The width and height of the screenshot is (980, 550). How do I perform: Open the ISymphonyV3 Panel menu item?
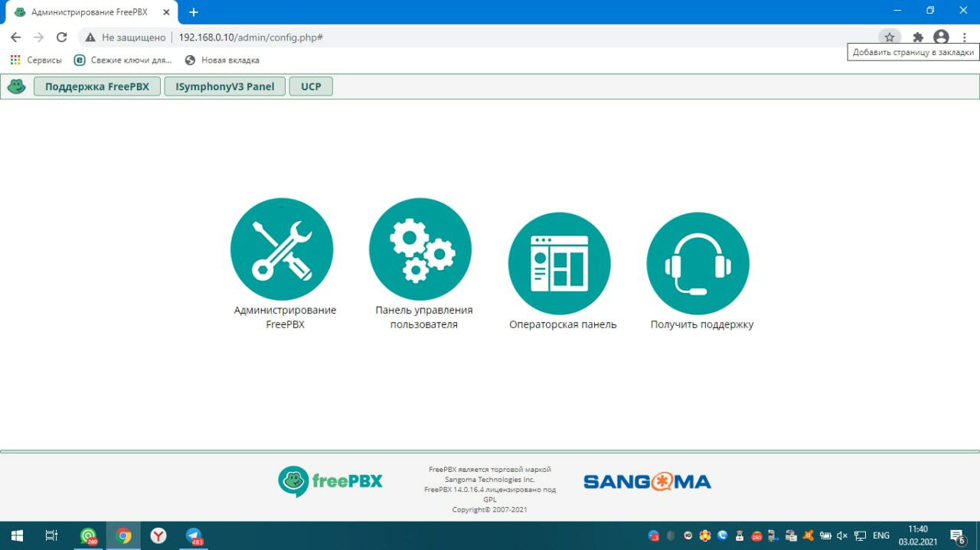(225, 86)
